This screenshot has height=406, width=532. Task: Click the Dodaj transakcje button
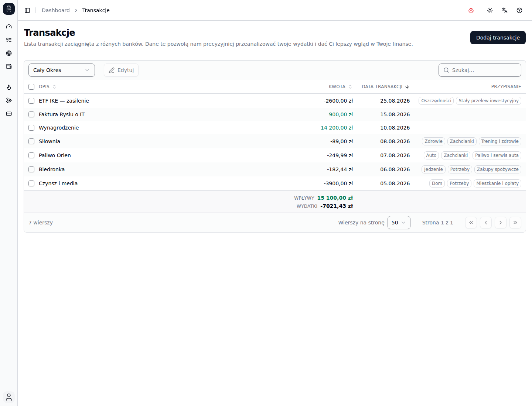tap(498, 38)
